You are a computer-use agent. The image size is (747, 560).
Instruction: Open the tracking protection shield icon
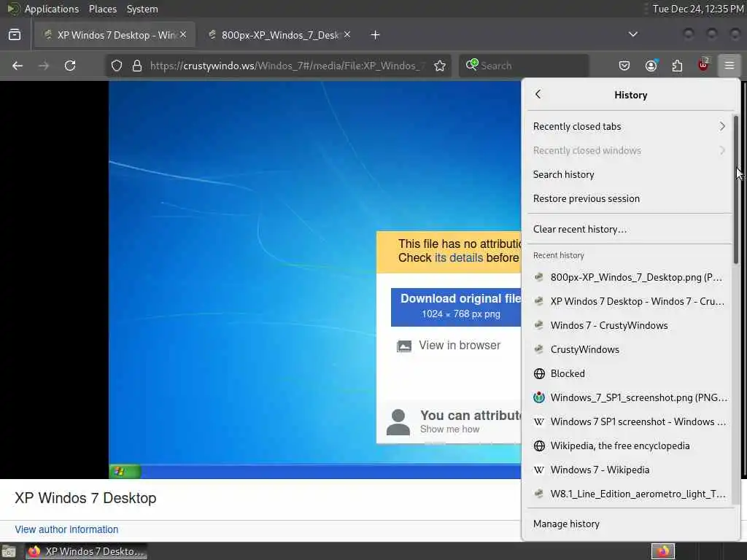pyautogui.click(x=117, y=66)
